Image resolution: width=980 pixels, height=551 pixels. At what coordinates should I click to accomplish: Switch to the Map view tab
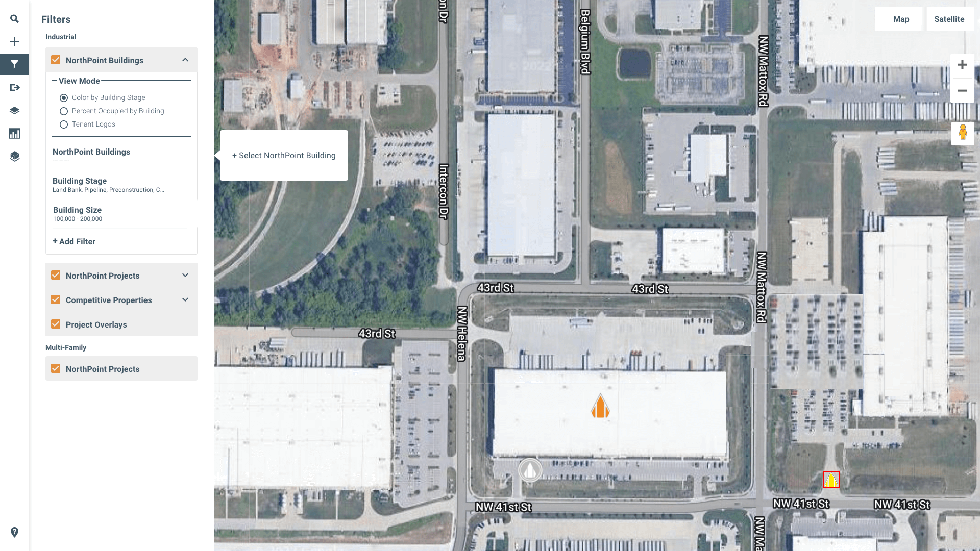pos(900,19)
